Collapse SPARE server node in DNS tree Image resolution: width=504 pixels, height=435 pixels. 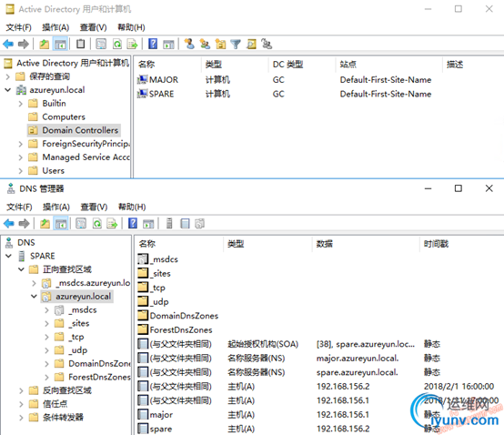(x=8, y=256)
